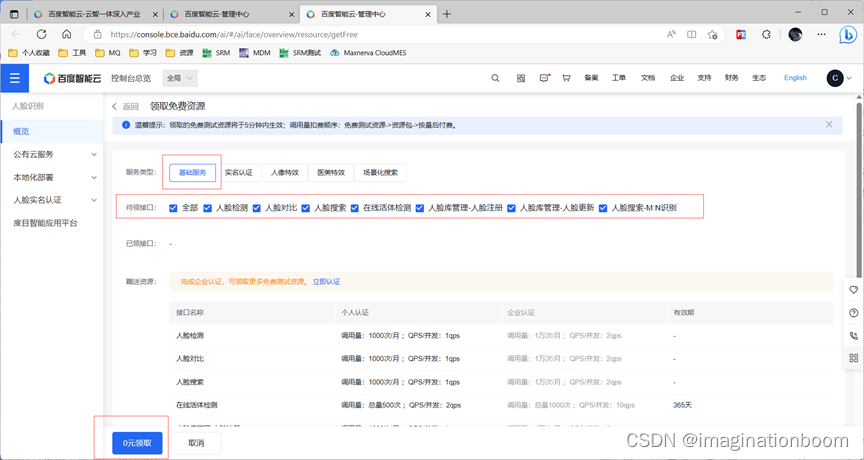Click the 0元领取 button
864x460 pixels.
pos(137,443)
